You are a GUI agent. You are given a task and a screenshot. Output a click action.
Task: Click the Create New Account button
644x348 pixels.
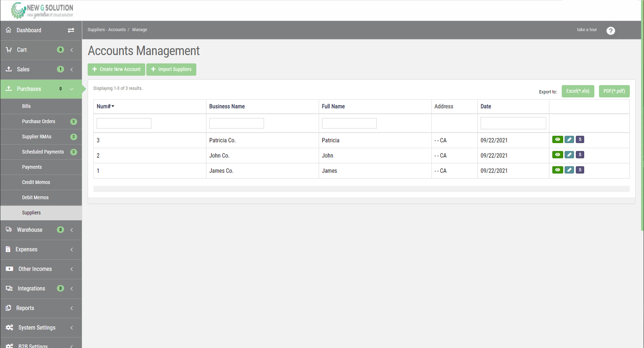pos(116,69)
